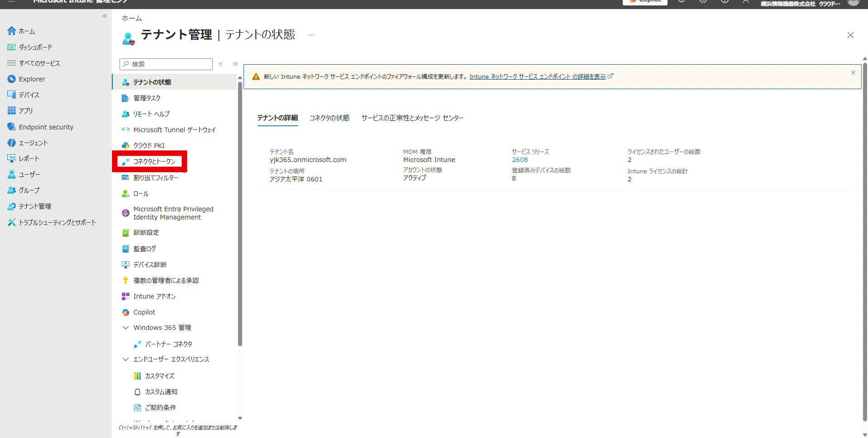This screenshot has width=868, height=438.
Task: Collapse the left main navigation pane
Action: click(105, 16)
